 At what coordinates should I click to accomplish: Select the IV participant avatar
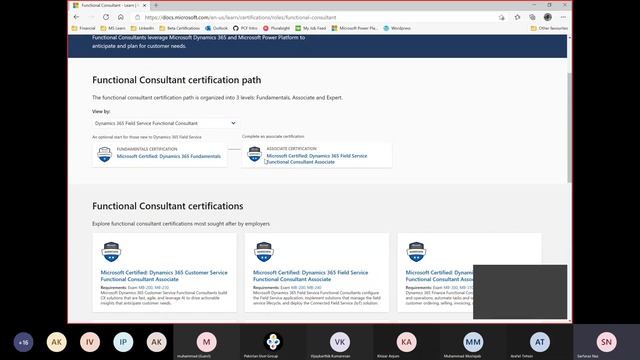click(x=90, y=342)
